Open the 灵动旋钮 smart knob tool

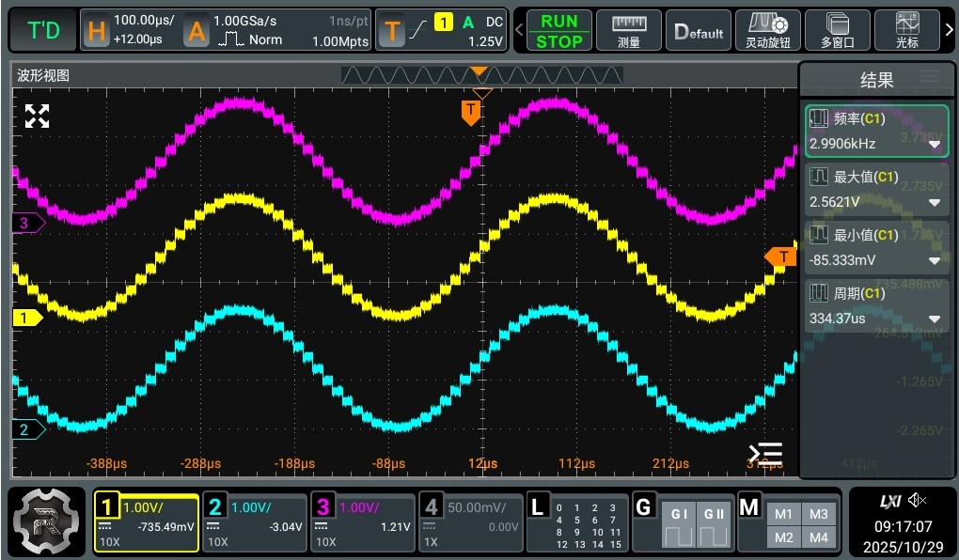click(x=767, y=30)
